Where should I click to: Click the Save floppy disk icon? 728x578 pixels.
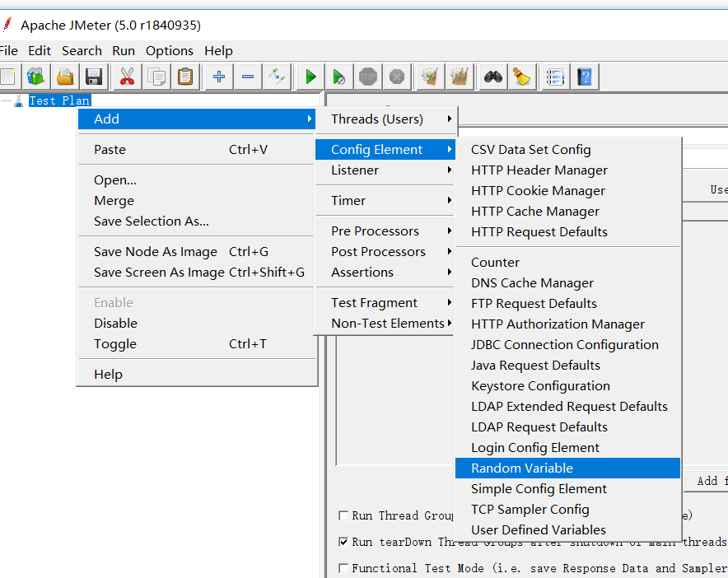[94, 77]
